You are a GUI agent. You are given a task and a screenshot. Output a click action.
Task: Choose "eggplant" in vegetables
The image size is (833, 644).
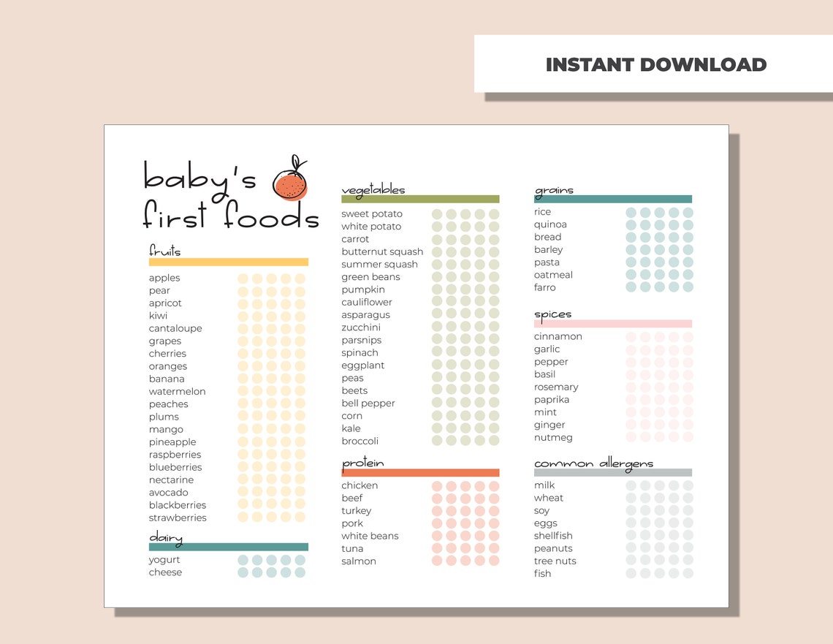pyautogui.click(x=363, y=365)
